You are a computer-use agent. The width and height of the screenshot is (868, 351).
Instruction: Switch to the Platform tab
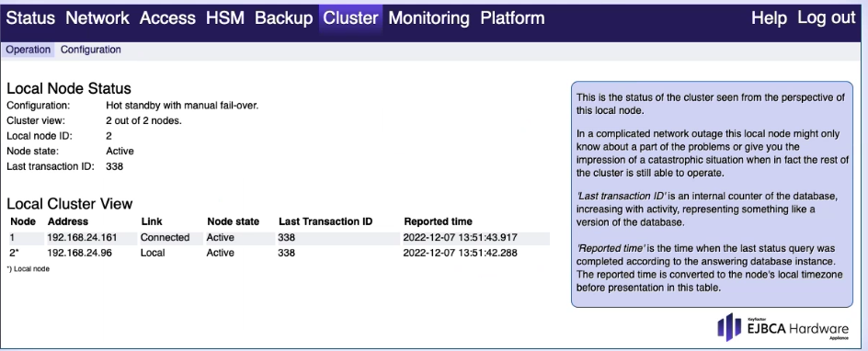click(x=512, y=18)
